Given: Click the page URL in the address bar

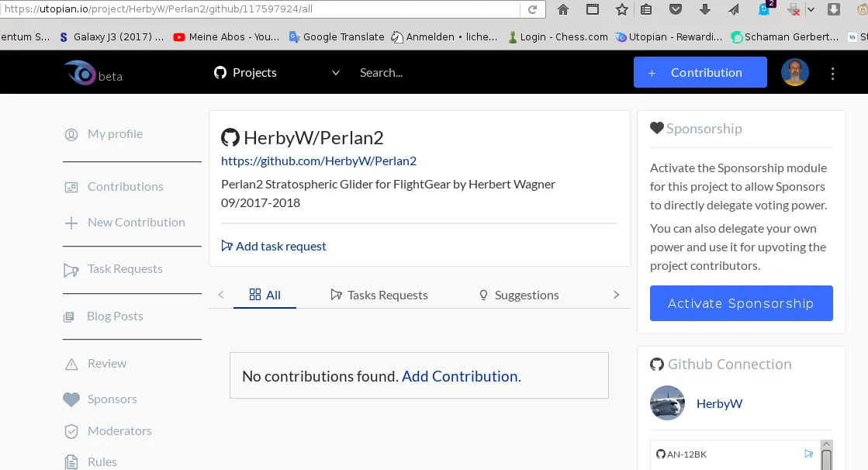Looking at the screenshot, I should coord(159,9).
